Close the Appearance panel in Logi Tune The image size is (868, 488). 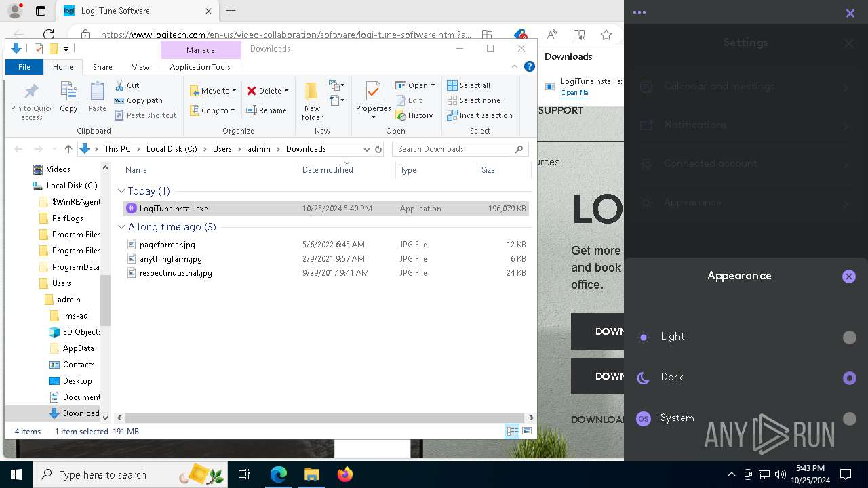pos(849,277)
